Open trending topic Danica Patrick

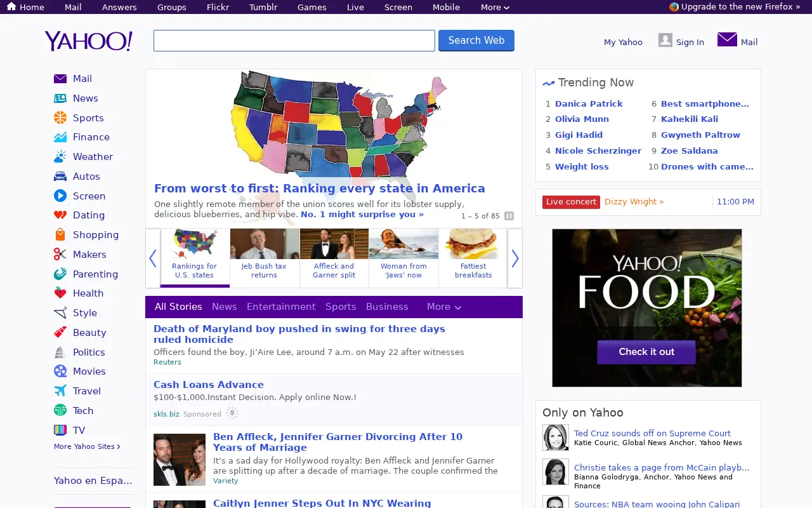tap(589, 104)
